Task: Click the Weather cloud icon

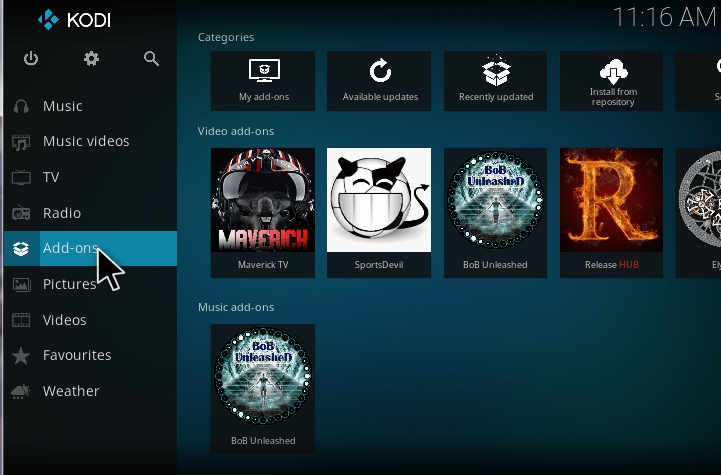Action: pos(21,391)
